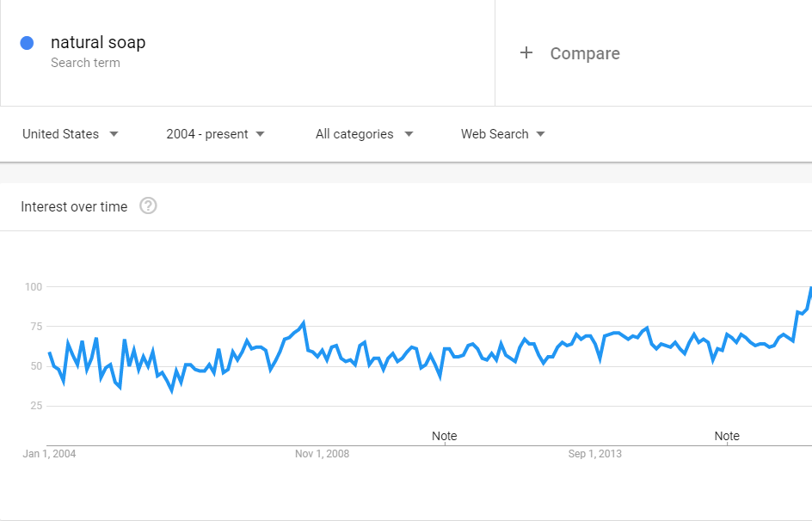Click the chart peak near Nov 2008
The height and width of the screenshot is (521, 812).
[x=304, y=322]
